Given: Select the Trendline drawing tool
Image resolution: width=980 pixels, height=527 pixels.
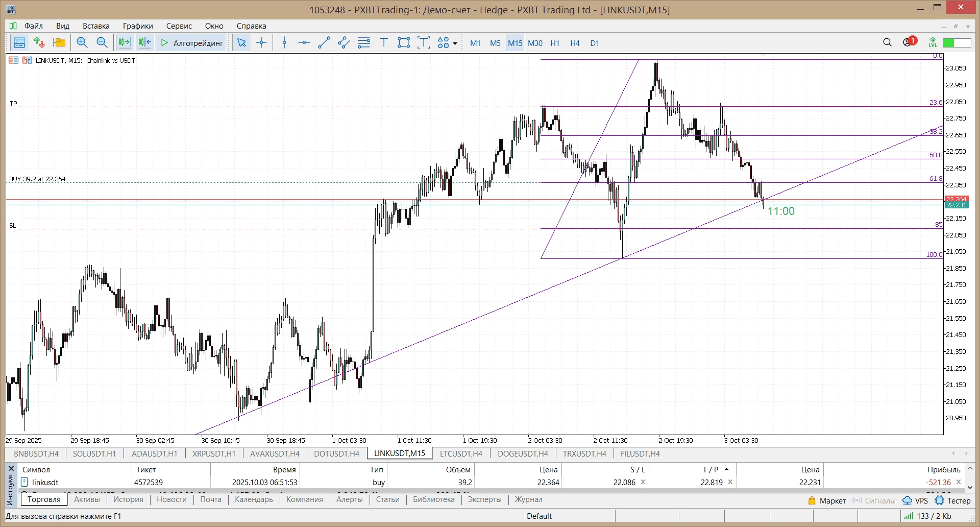Looking at the screenshot, I should pyautogui.click(x=324, y=43).
